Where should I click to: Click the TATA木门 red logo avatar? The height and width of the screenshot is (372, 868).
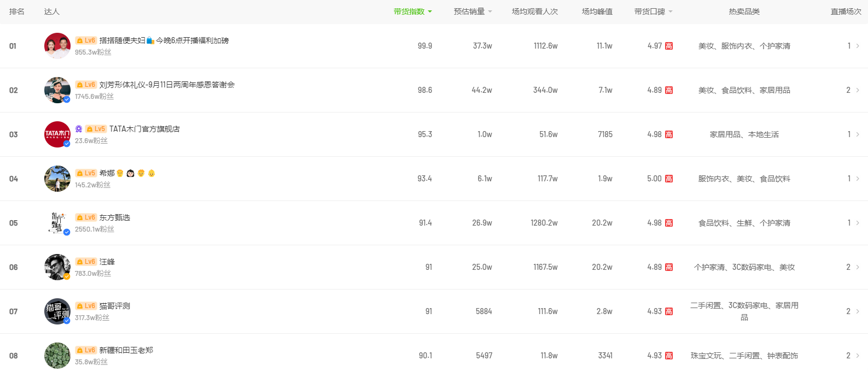57,134
